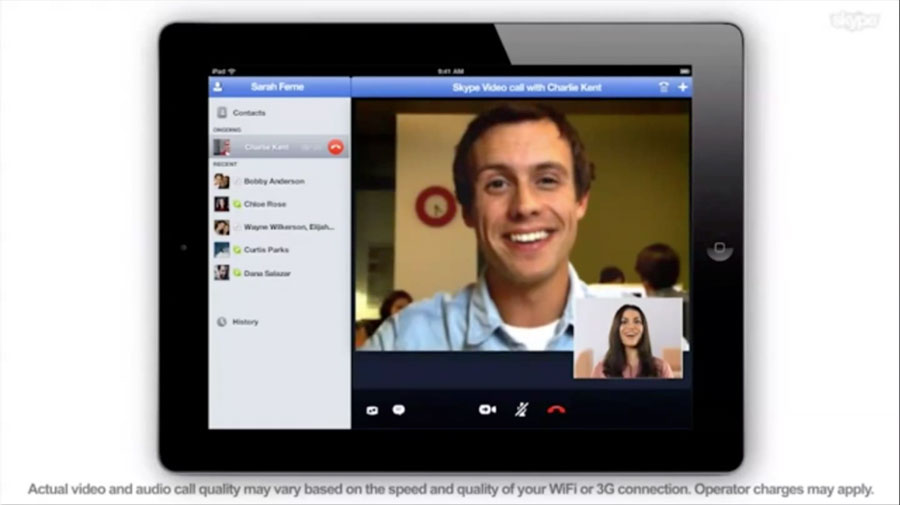Select the ongoing Charlie Kent call row
This screenshot has width=900, height=505.
280,147
